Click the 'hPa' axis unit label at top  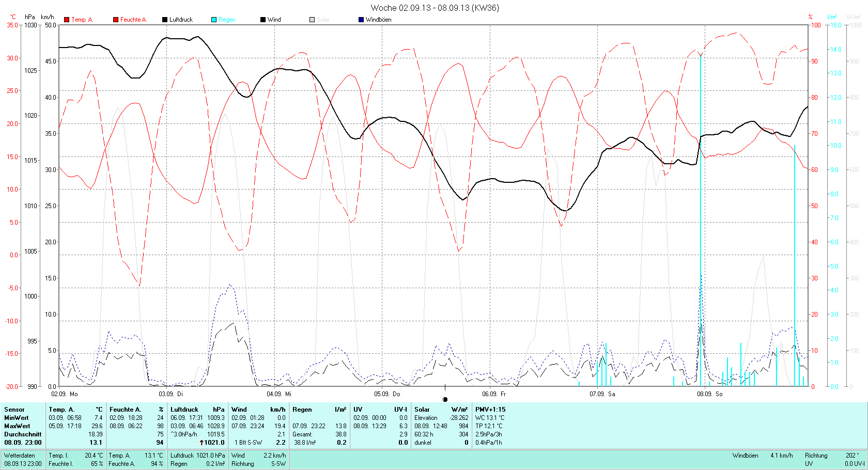tap(30, 17)
